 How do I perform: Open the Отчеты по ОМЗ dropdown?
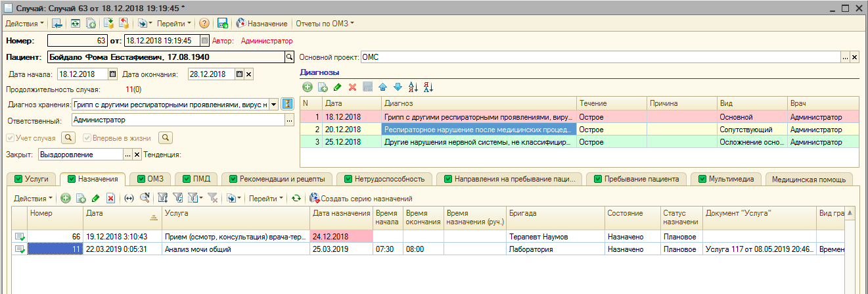(325, 24)
